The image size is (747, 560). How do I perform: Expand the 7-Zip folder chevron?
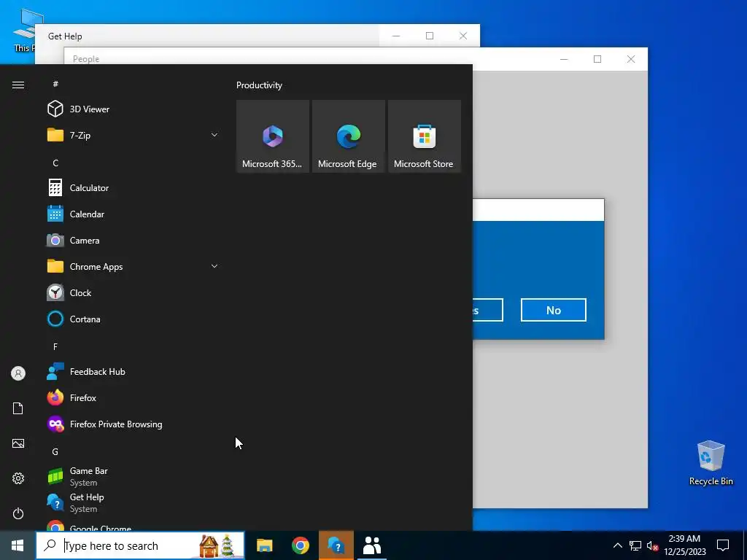tap(214, 135)
